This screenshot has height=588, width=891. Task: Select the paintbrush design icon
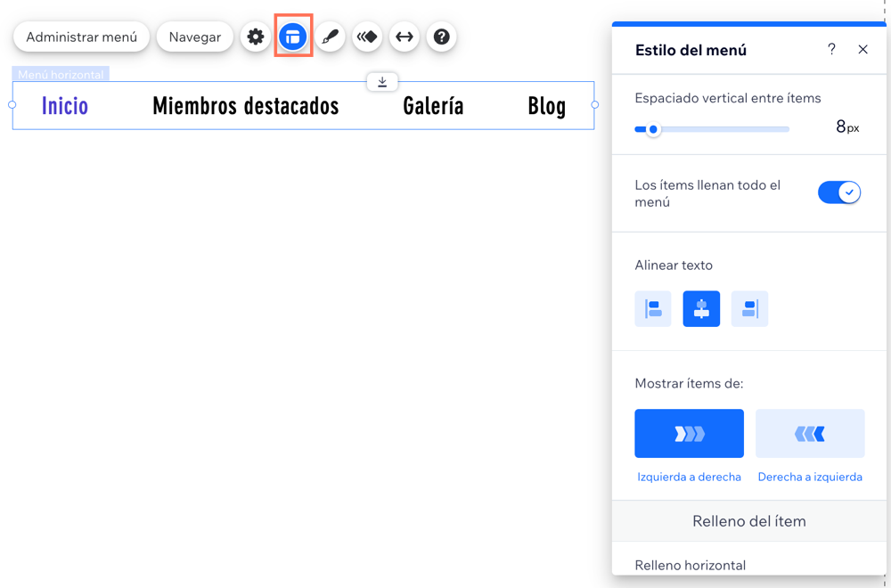[x=331, y=37]
